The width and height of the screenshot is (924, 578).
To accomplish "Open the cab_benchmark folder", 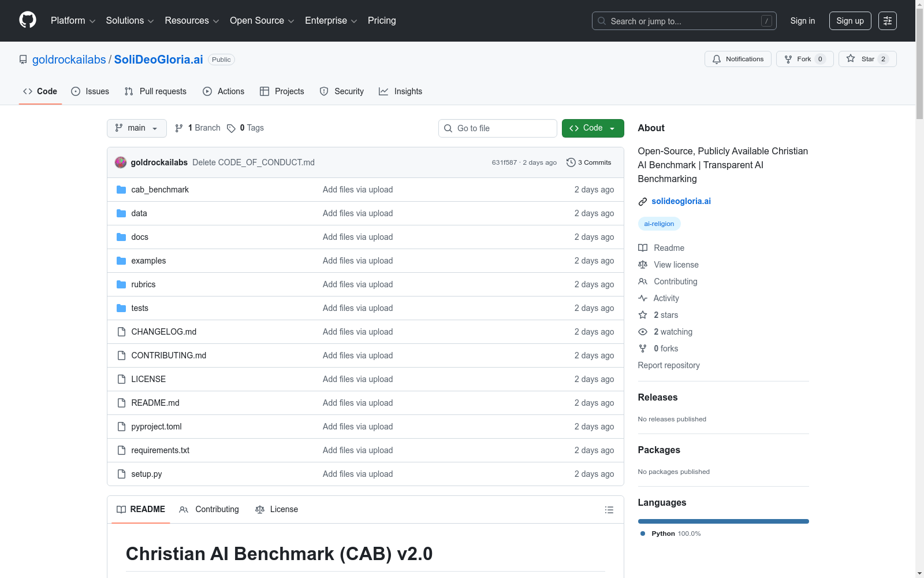I will (160, 190).
